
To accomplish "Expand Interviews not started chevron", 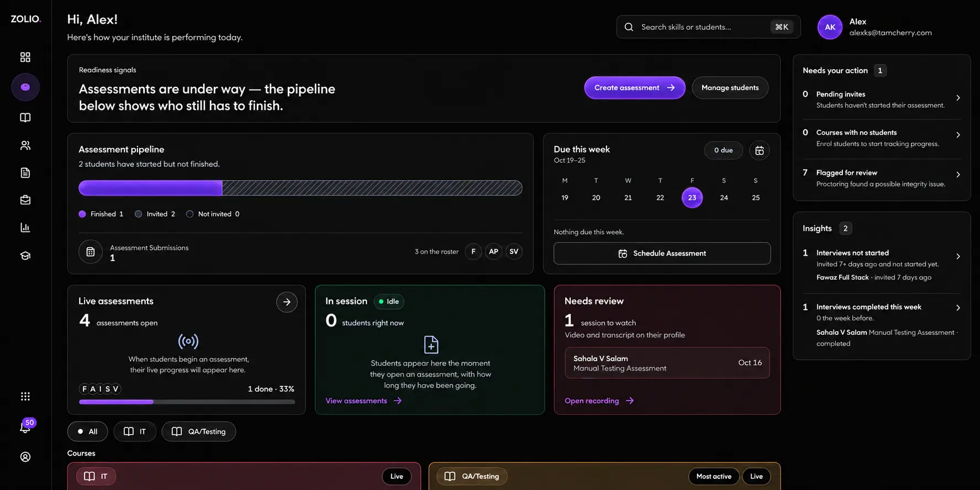I will pyautogui.click(x=958, y=256).
